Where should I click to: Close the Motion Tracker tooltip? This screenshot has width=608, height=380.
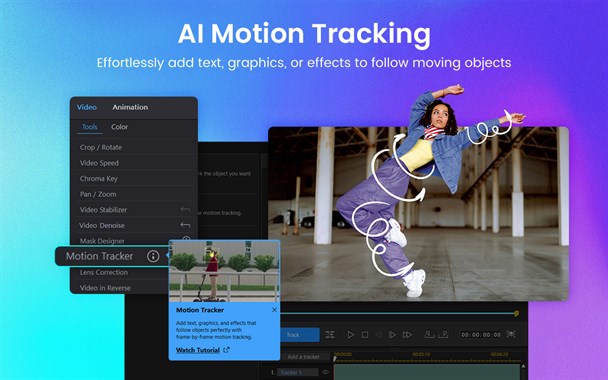point(274,310)
